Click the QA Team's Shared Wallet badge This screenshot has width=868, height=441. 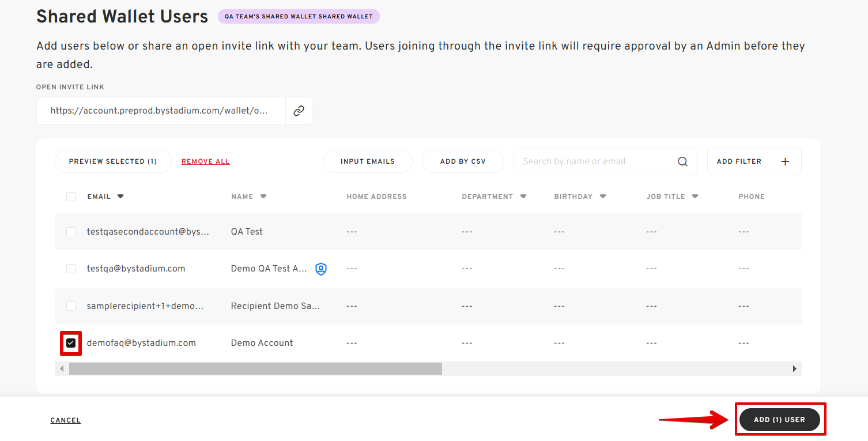coord(299,16)
